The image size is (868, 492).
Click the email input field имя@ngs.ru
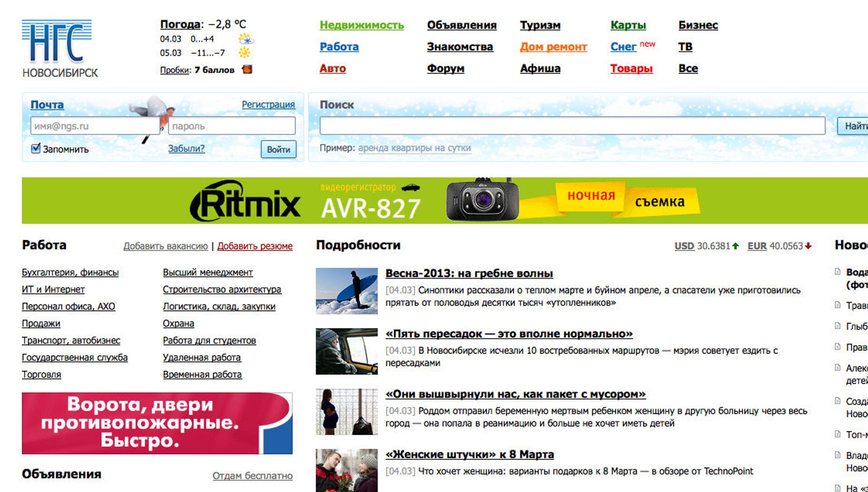[95, 126]
